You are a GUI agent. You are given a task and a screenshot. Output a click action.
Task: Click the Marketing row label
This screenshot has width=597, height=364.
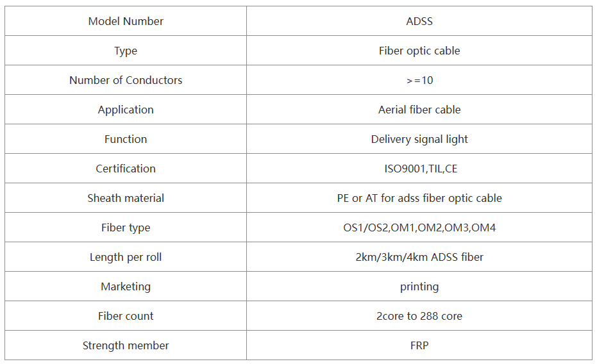tap(126, 286)
